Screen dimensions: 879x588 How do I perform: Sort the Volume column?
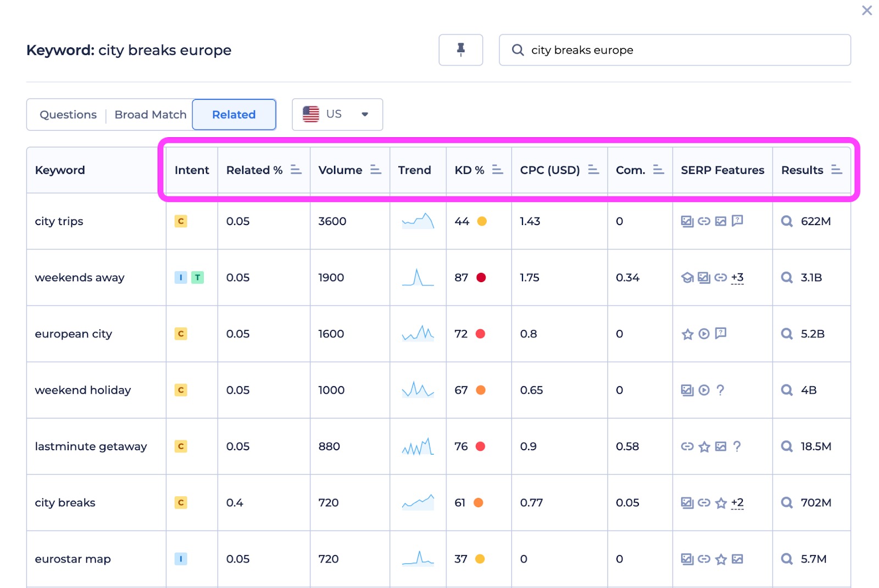376,170
